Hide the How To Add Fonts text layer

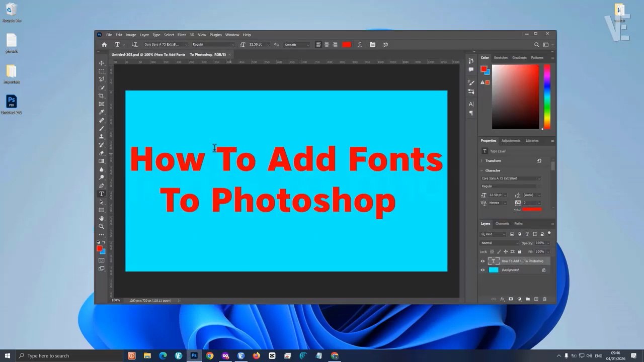pos(483,261)
